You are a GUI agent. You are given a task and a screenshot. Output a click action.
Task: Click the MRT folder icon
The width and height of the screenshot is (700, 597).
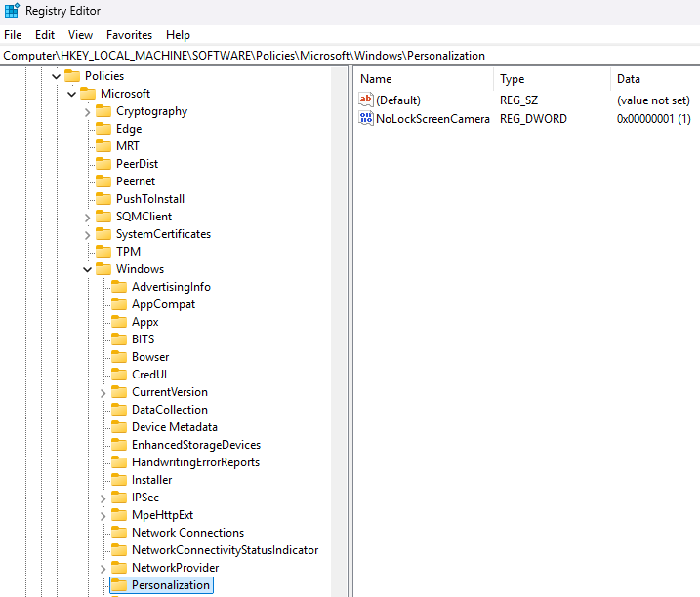[x=103, y=146]
